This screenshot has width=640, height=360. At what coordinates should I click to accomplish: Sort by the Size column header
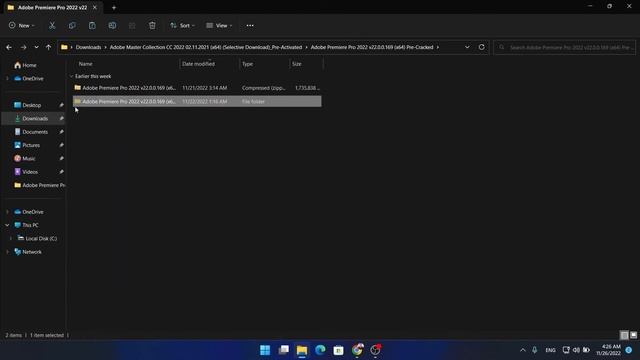pyautogui.click(x=297, y=64)
